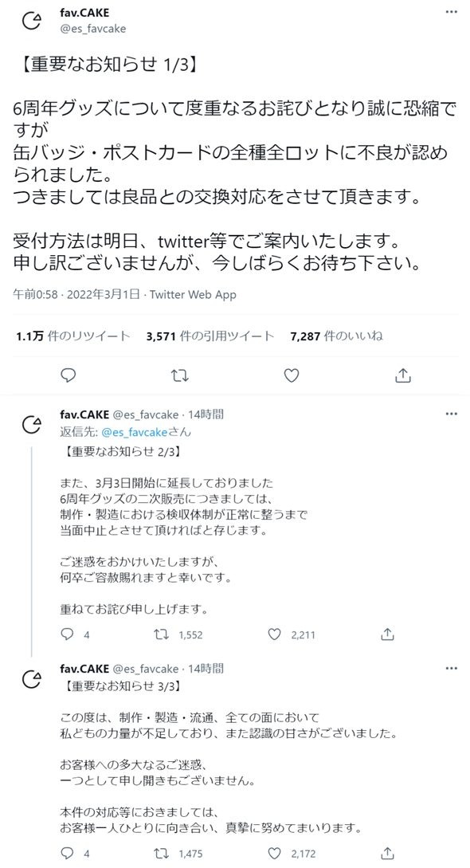Open fav.CAKE profile avatar on main tweet
Viewport: 470px width, 868px height.
point(32,21)
